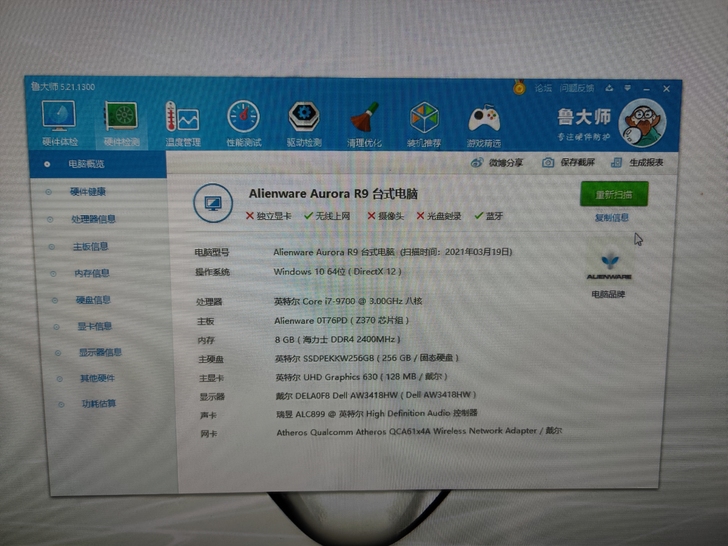This screenshot has height=546, width=728.
Task: Click the 摄像头 status indicator
Action: pos(386,216)
